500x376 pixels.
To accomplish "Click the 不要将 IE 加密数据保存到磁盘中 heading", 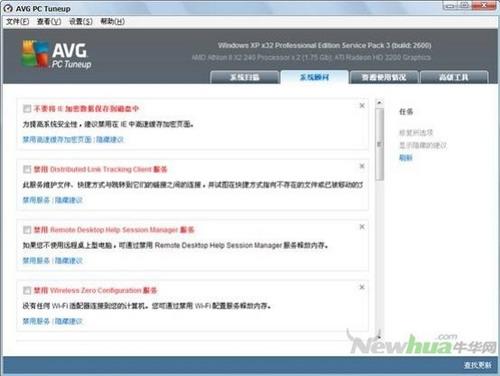I will [x=86, y=109].
